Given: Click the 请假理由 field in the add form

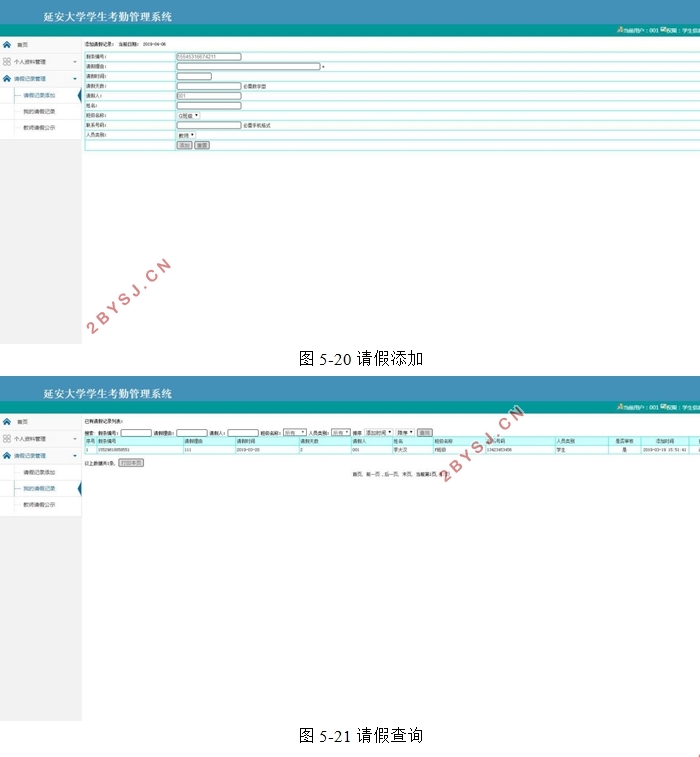Looking at the screenshot, I should click(x=249, y=66).
